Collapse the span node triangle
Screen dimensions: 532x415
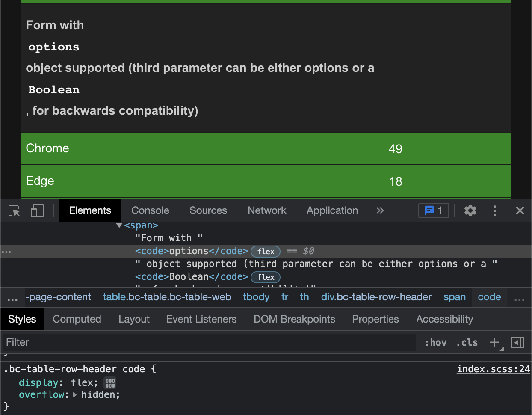(x=119, y=225)
